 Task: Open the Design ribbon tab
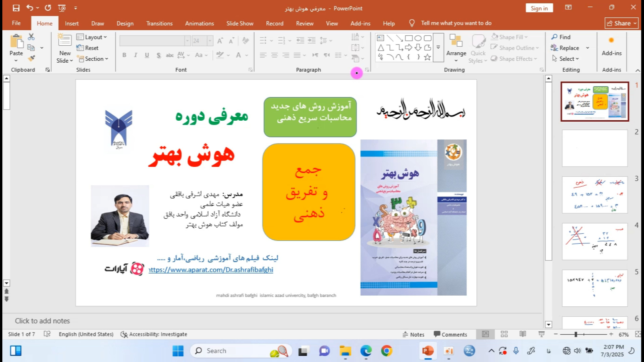tap(125, 23)
